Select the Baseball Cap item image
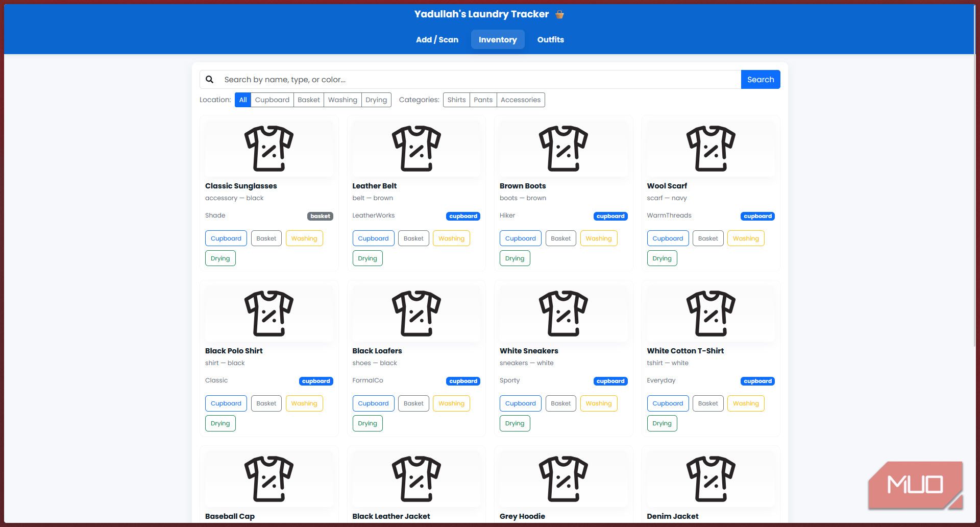 [269, 478]
